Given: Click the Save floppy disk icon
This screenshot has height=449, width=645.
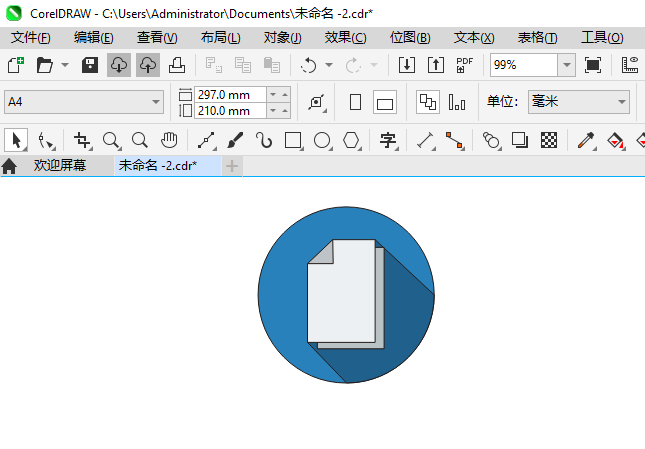Looking at the screenshot, I should [x=89, y=65].
